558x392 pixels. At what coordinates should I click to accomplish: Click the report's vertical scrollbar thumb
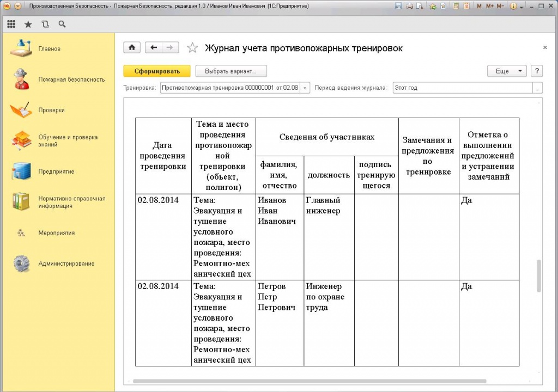click(x=539, y=275)
